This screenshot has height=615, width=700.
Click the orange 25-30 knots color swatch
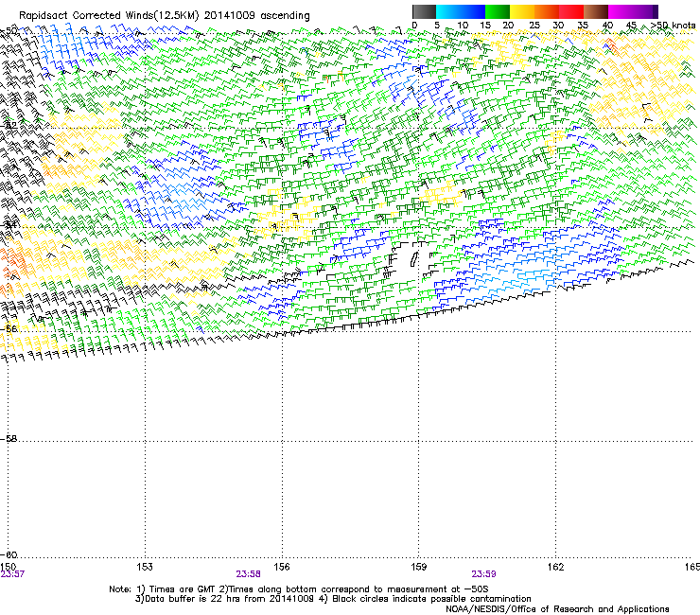click(547, 11)
